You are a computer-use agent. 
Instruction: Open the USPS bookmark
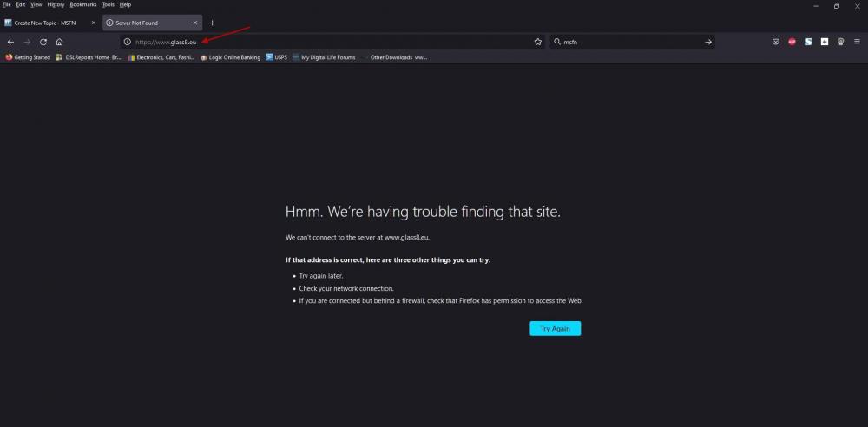tap(276, 57)
